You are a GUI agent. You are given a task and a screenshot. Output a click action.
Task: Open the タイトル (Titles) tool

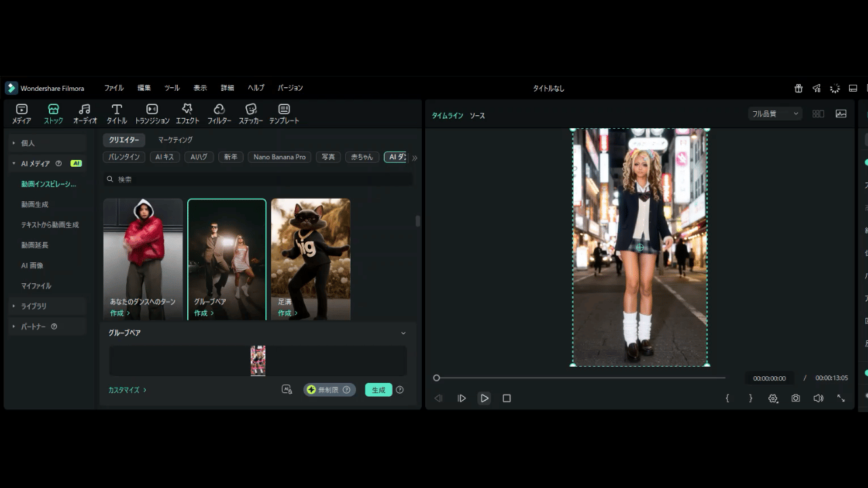click(117, 113)
